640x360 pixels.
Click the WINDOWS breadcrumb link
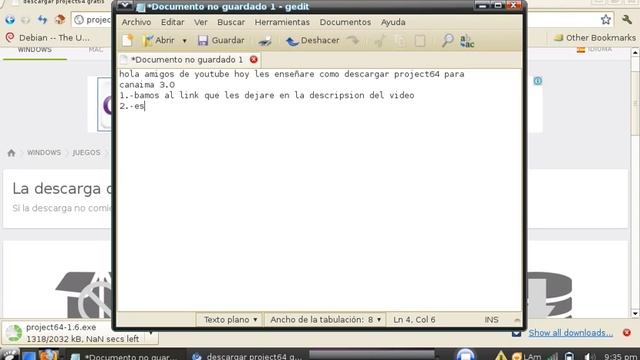44,153
